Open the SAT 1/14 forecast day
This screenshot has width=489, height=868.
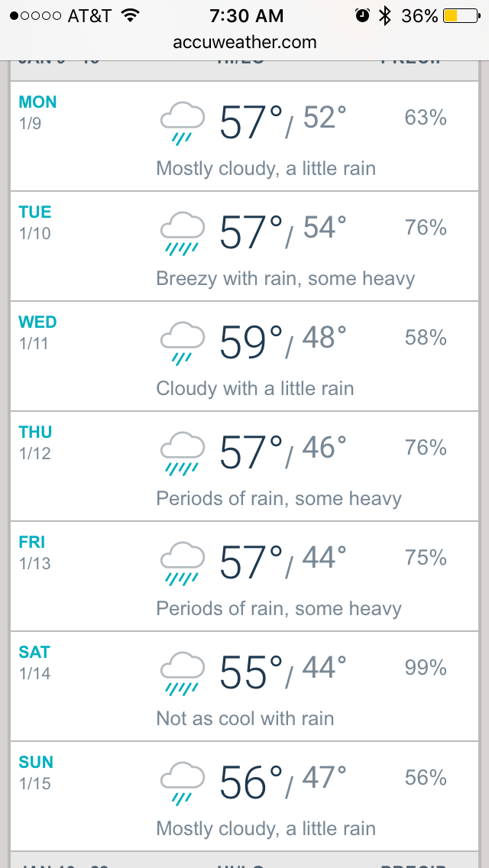[x=34, y=662]
